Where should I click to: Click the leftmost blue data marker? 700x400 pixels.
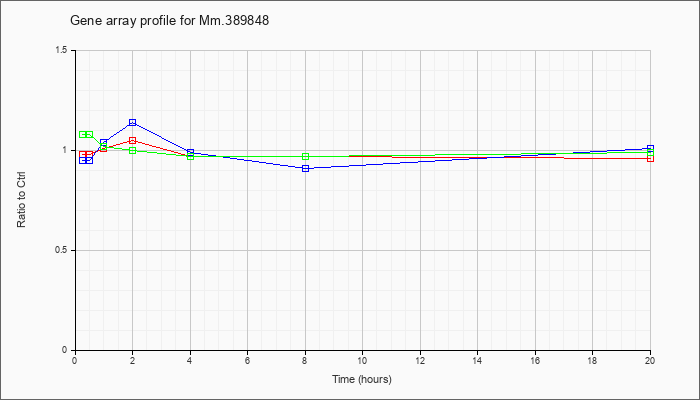(82, 160)
